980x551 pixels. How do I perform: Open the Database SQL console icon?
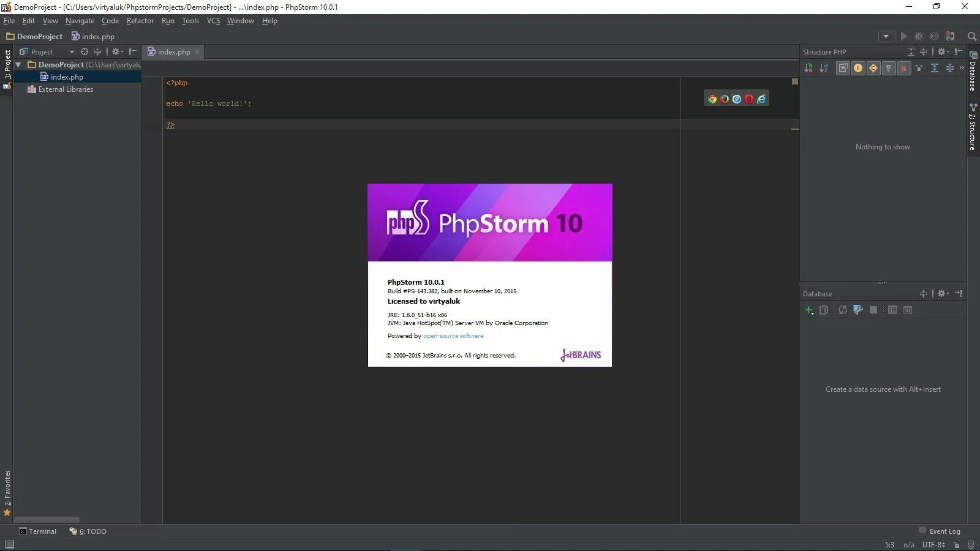tap(908, 310)
